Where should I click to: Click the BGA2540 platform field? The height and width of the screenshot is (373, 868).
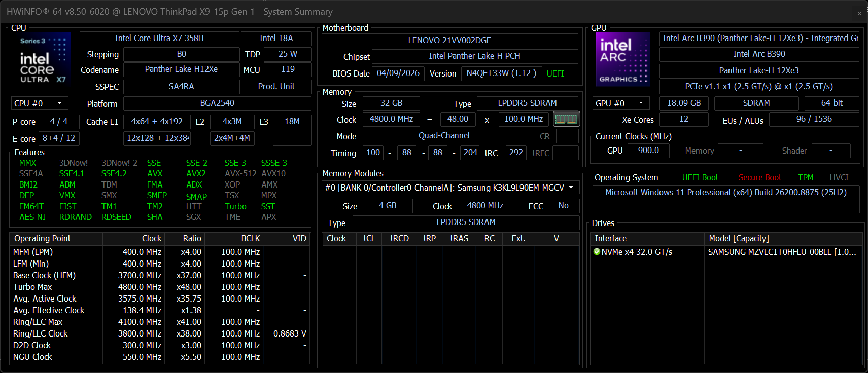pyautogui.click(x=217, y=103)
